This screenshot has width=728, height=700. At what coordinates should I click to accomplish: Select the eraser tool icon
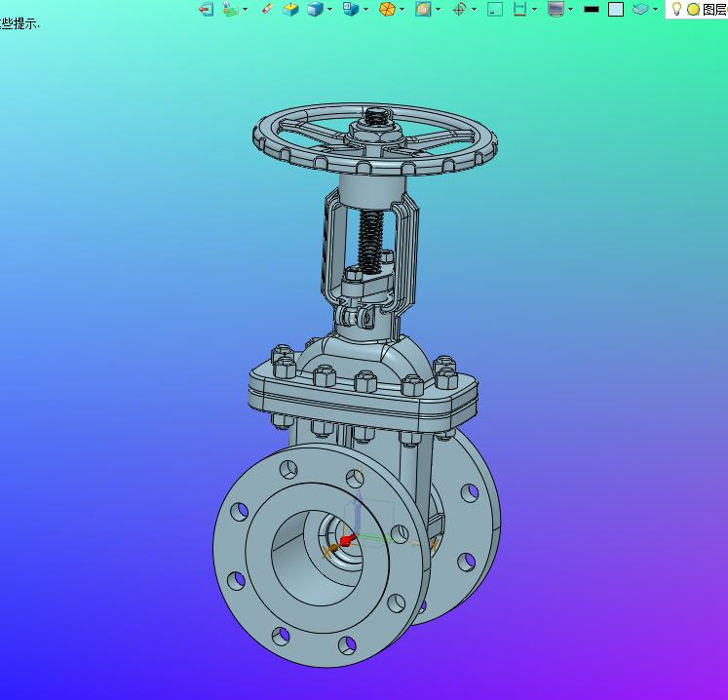click(267, 9)
